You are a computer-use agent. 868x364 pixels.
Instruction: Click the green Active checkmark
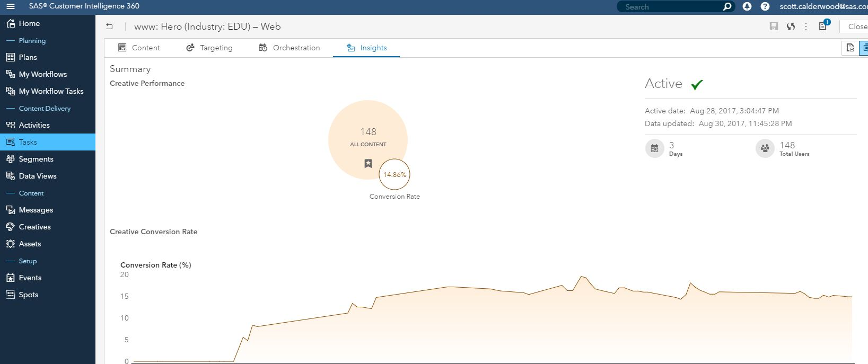coord(697,84)
